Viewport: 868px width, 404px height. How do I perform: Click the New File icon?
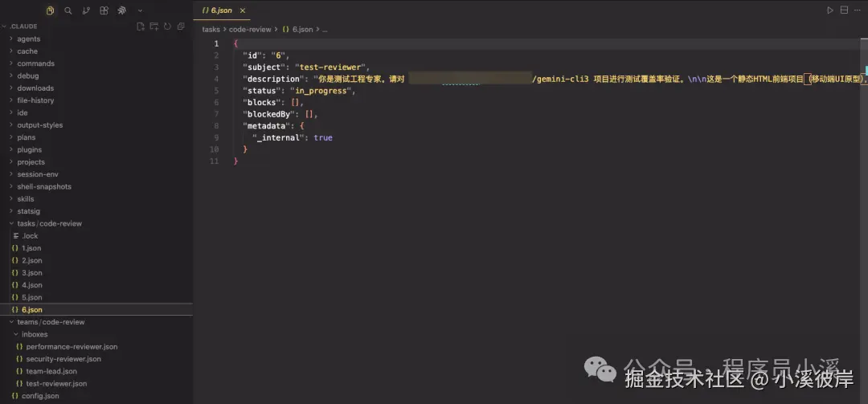[x=141, y=26]
